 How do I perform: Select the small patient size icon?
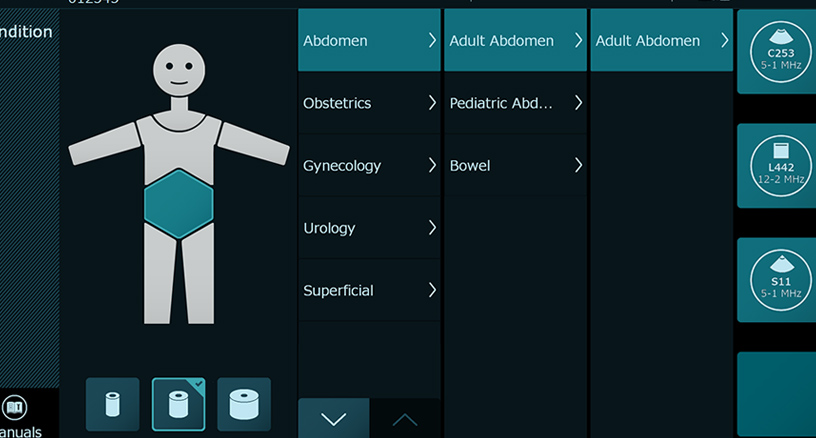point(112,404)
